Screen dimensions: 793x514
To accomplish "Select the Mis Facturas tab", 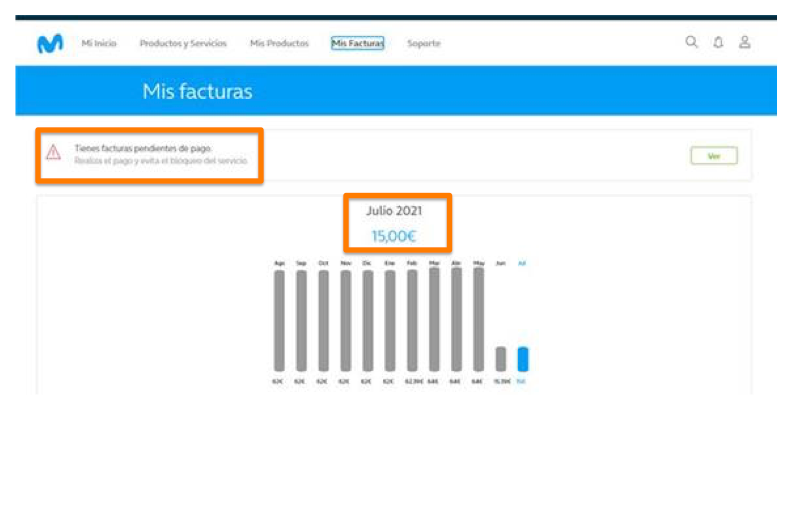I will (357, 44).
